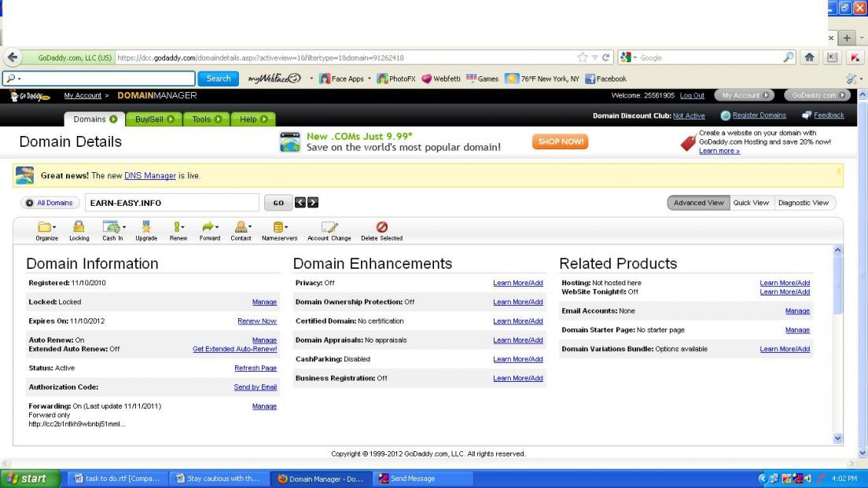Viewport: 868px width, 488px height.
Task: Expand the Nameservers dropdown
Action: tap(286, 227)
